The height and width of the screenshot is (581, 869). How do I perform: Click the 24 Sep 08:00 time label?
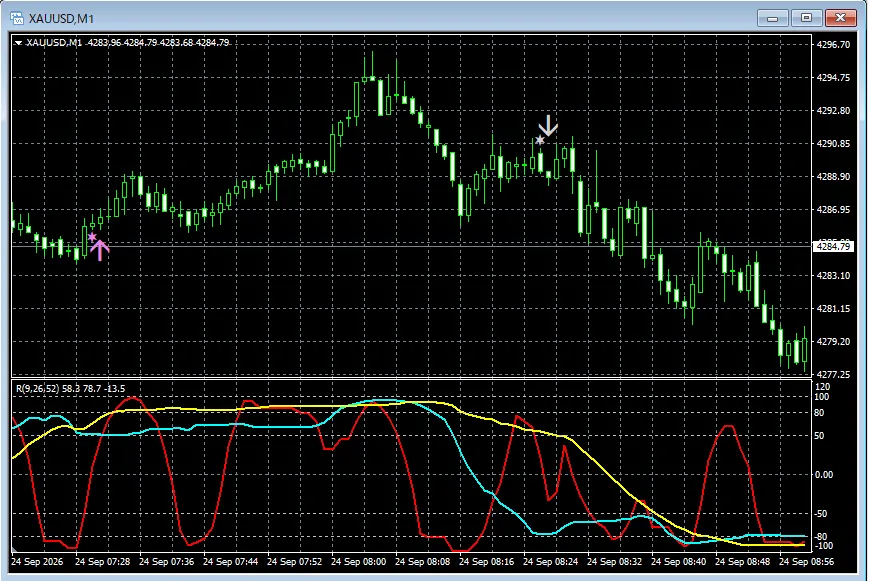358,562
